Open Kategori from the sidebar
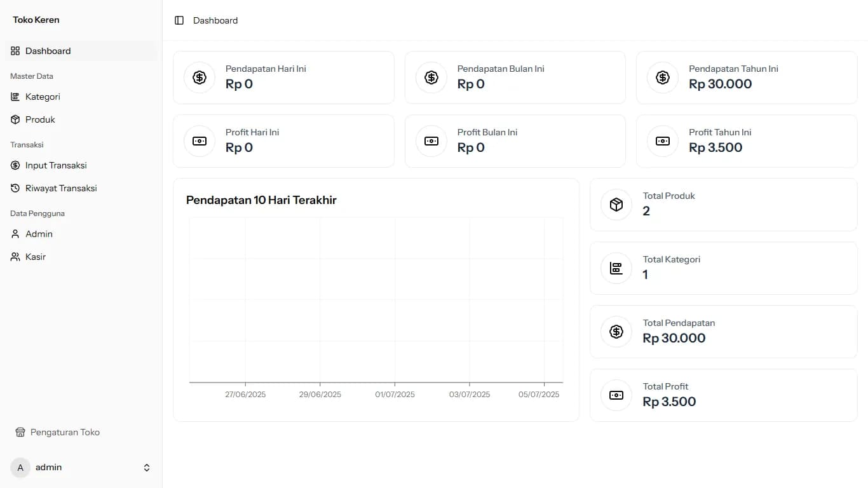Screen dimensions: 868x488 43,97
